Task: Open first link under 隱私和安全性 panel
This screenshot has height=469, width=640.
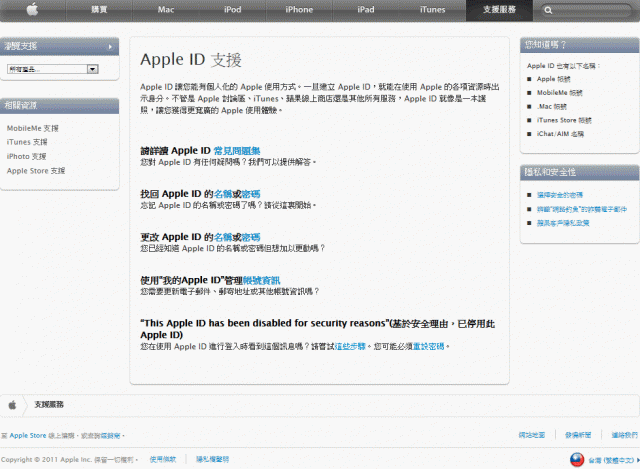Action: click(x=560, y=195)
